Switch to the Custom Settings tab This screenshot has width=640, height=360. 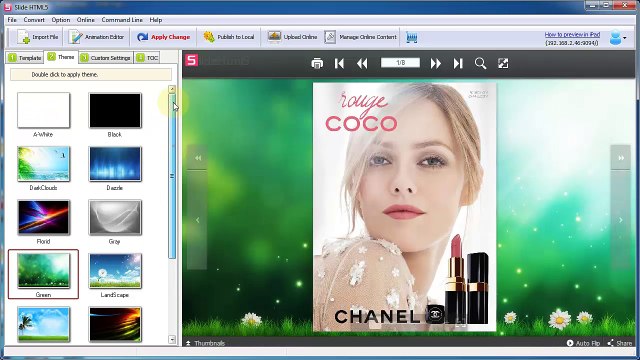tap(106, 58)
